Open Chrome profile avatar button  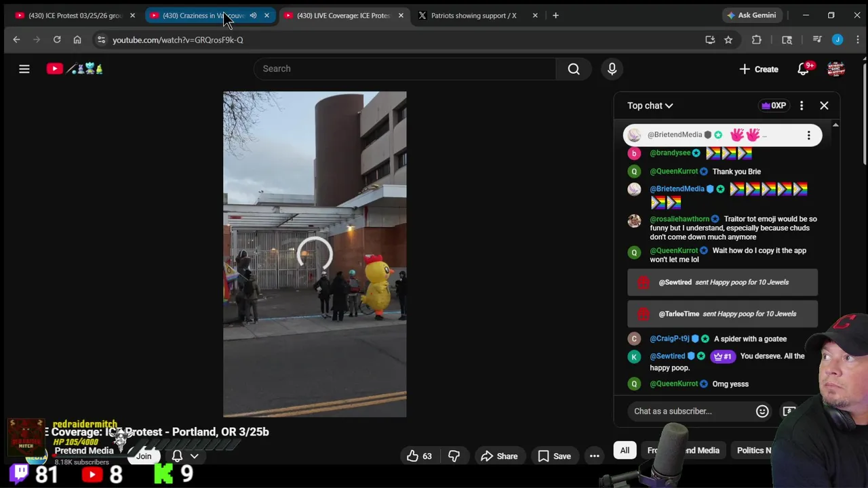[837, 40]
